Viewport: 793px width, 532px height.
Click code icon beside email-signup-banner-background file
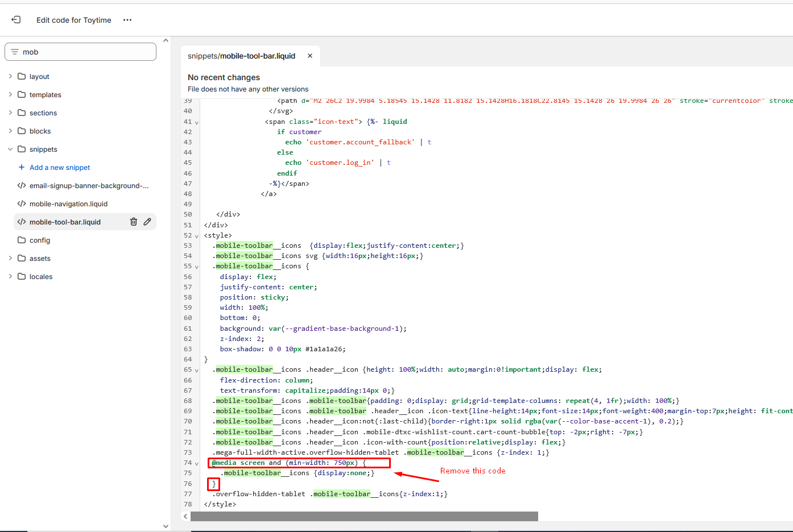(22, 185)
